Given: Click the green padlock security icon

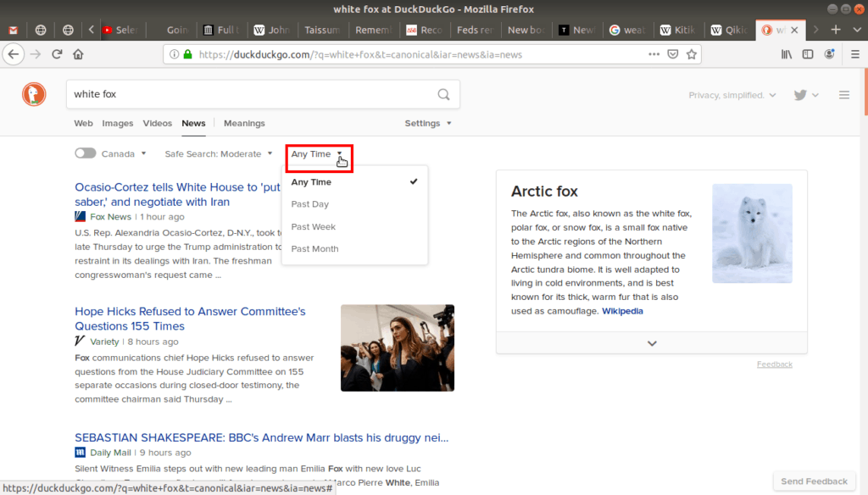Looking at the screenshot, I should point(187,54).
